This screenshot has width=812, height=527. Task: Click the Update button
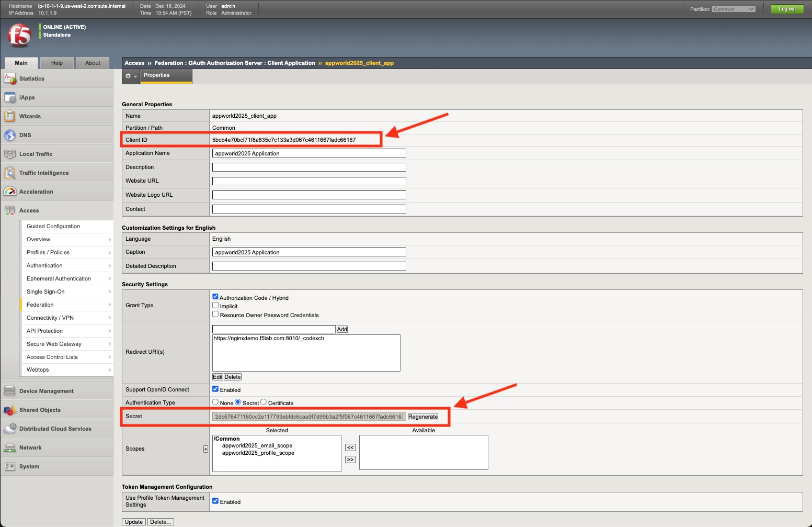click(134, 522)
